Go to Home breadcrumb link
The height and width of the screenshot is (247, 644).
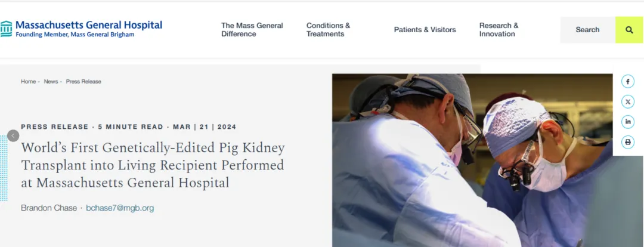tap(29, 82)
